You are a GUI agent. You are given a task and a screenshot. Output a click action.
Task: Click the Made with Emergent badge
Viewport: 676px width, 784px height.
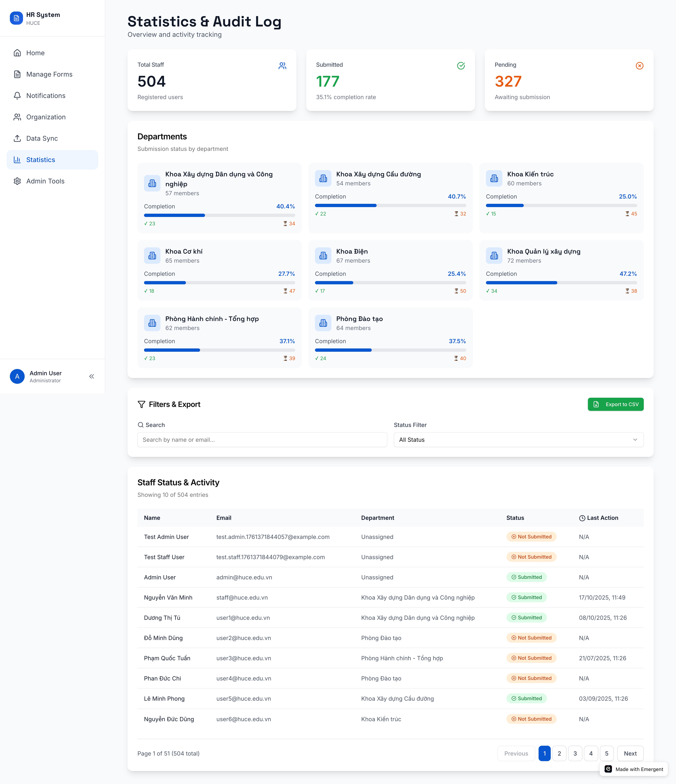[x=634, y=769]
